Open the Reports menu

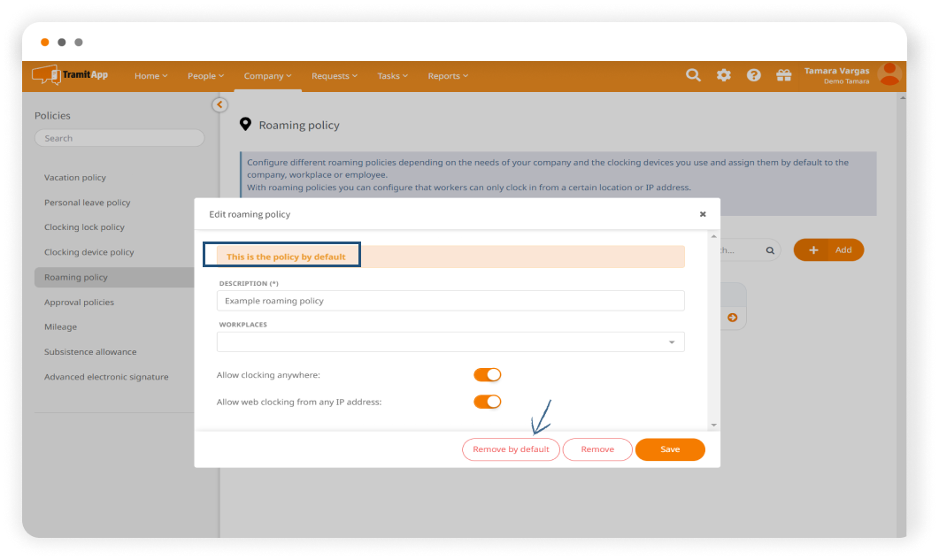coord(448,76)
